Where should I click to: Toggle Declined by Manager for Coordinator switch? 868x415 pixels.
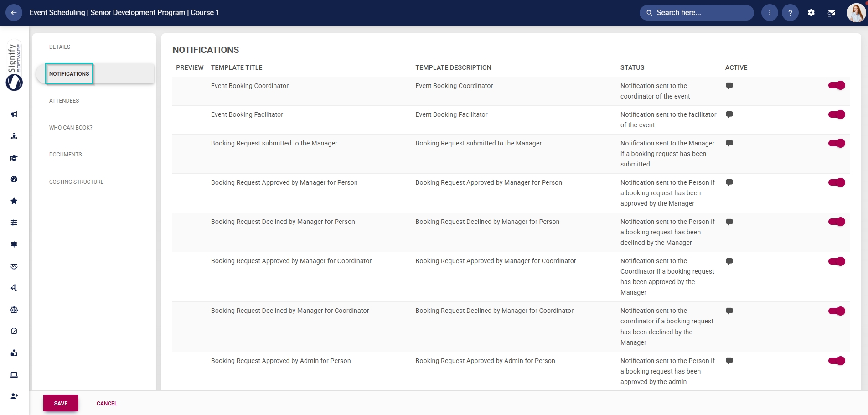click(837, 311)
